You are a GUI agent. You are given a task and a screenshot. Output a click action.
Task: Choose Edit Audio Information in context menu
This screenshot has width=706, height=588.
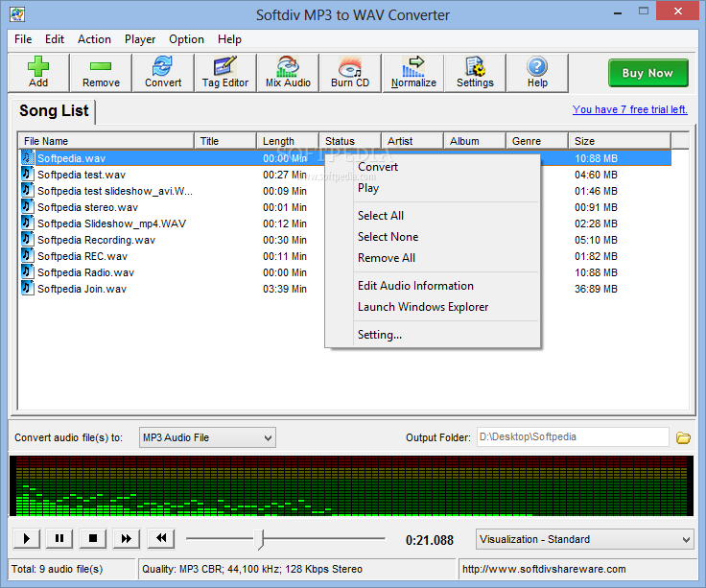click(433, 286)
